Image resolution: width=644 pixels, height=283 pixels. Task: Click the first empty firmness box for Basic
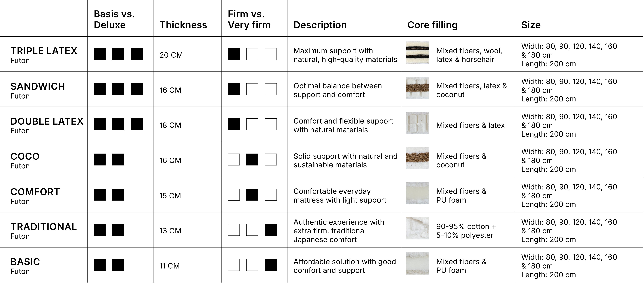tap(234, 265)
